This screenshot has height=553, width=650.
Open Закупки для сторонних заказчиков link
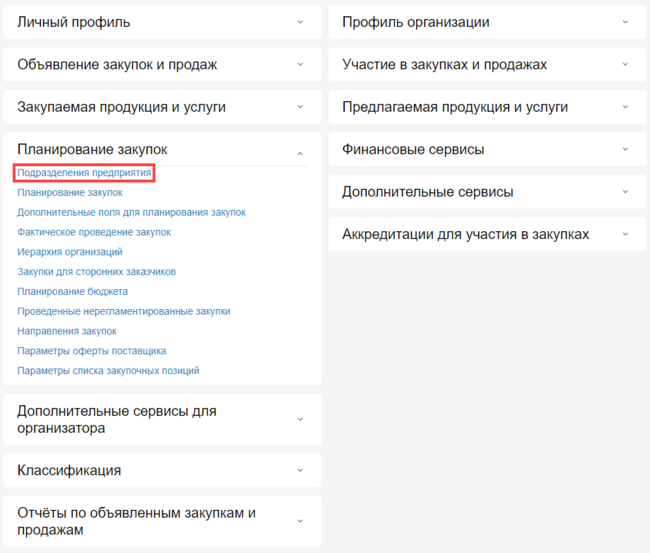click(x=97, y=272)
